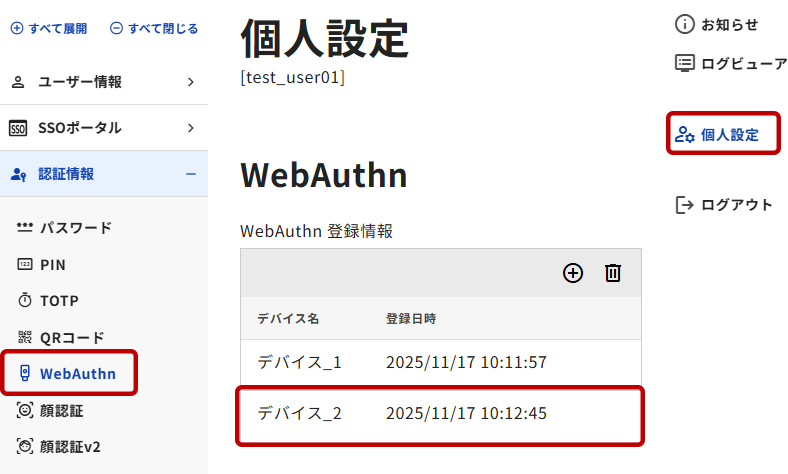Click the QRコード icon in sidebar
The width and height of the screenshot is (788, 474).
pyautogui.click(x=25, y=338)
